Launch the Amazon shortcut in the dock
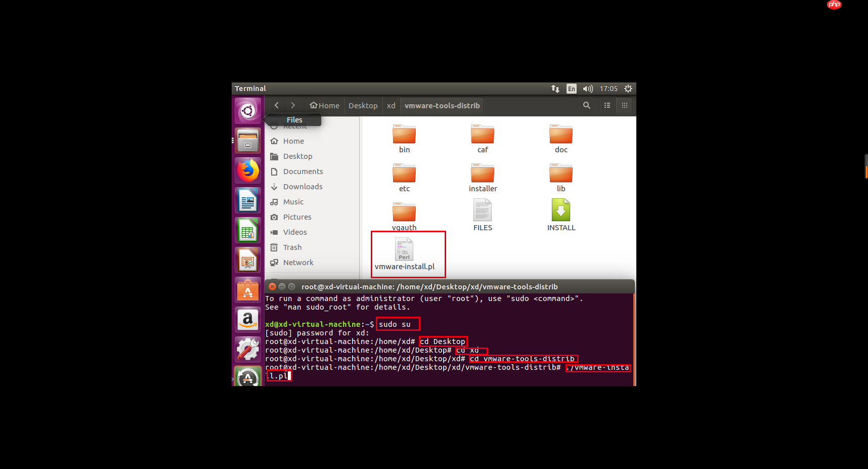 point(247,320)
